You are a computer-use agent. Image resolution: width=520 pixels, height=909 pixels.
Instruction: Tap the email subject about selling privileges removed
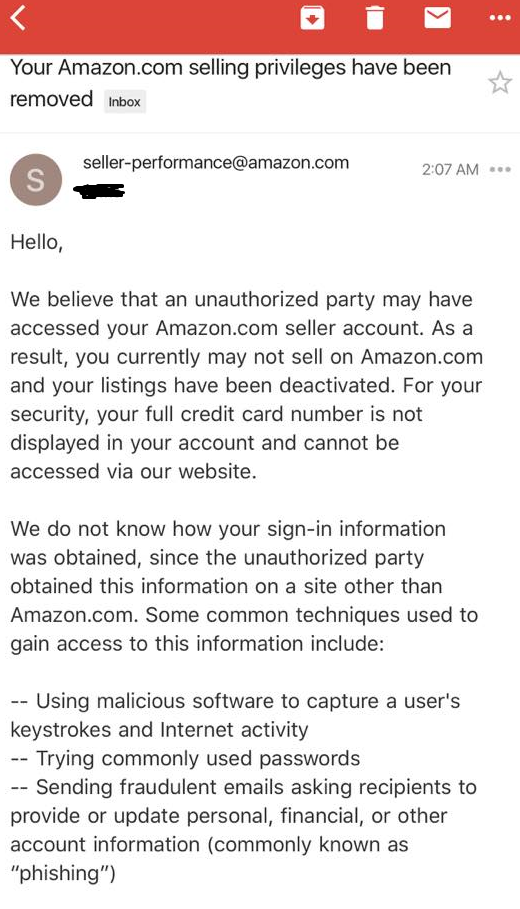(x=230, y=83)
